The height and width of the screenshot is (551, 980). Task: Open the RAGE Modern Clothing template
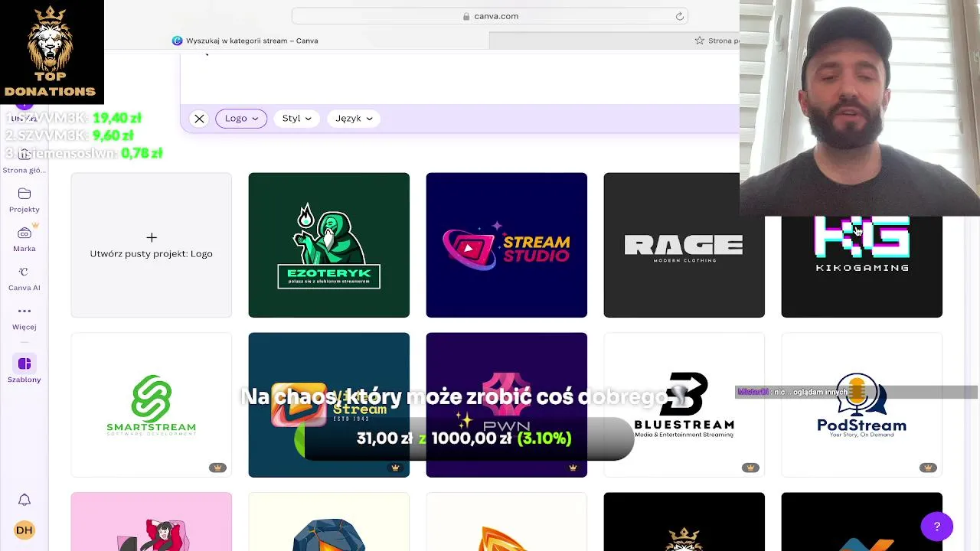684,245
